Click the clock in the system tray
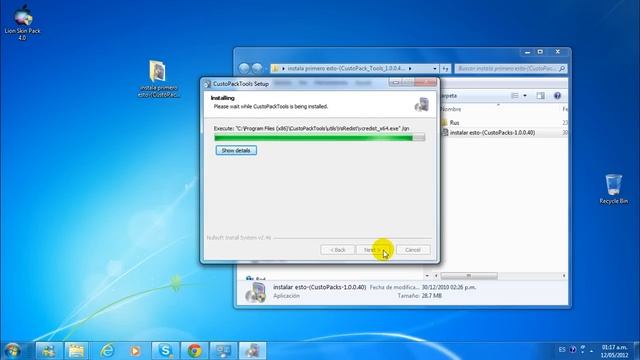Screen dimensions: 640x360 614,351
